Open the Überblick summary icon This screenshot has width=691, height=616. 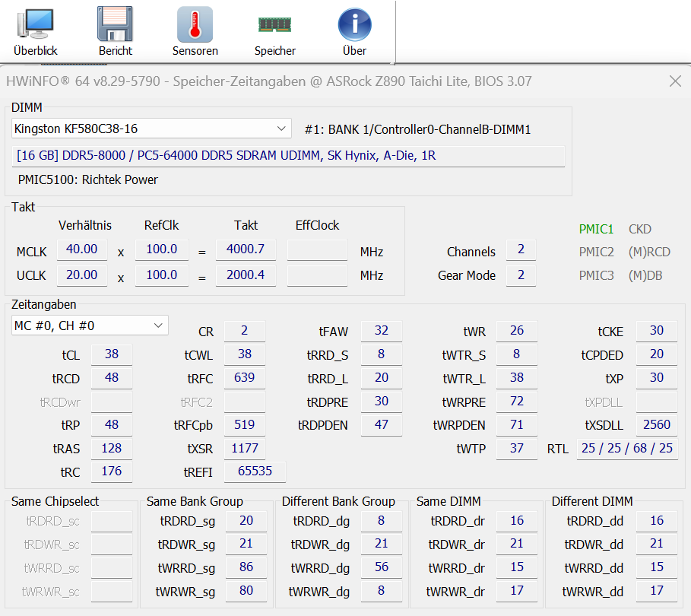(x=35, y=32)
